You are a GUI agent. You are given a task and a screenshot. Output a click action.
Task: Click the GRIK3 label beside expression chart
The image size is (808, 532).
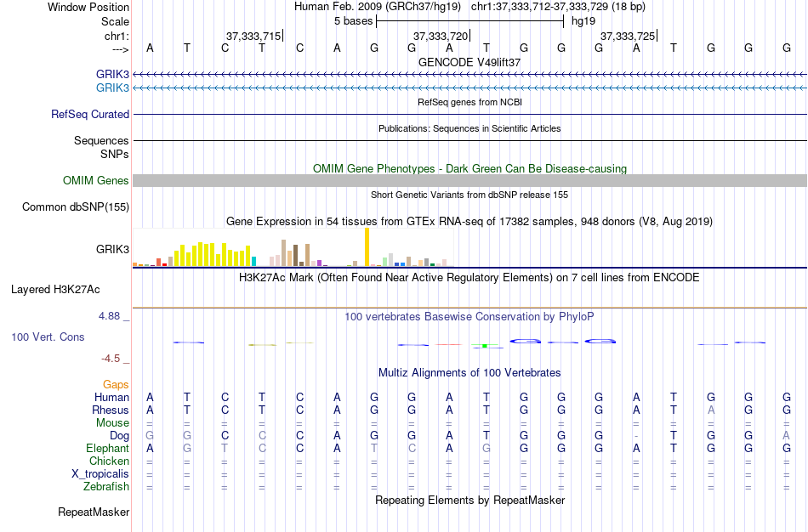112,249
